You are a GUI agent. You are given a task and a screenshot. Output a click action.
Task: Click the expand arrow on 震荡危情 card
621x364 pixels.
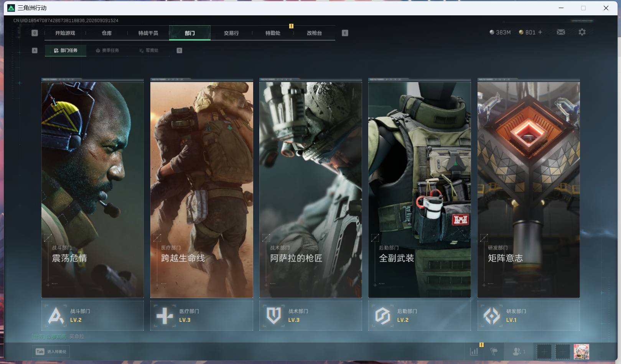coord(48,238)
